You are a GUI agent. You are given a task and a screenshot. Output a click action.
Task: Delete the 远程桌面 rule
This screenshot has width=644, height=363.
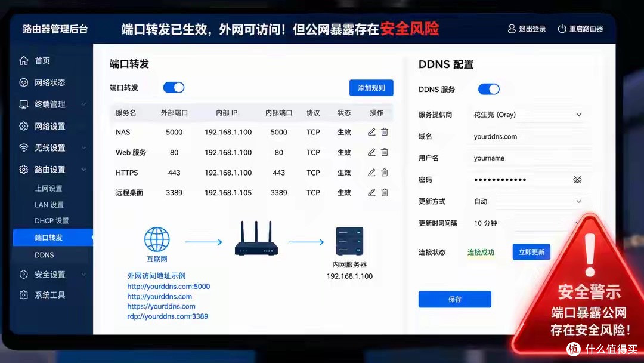click(x=385, y=192)
